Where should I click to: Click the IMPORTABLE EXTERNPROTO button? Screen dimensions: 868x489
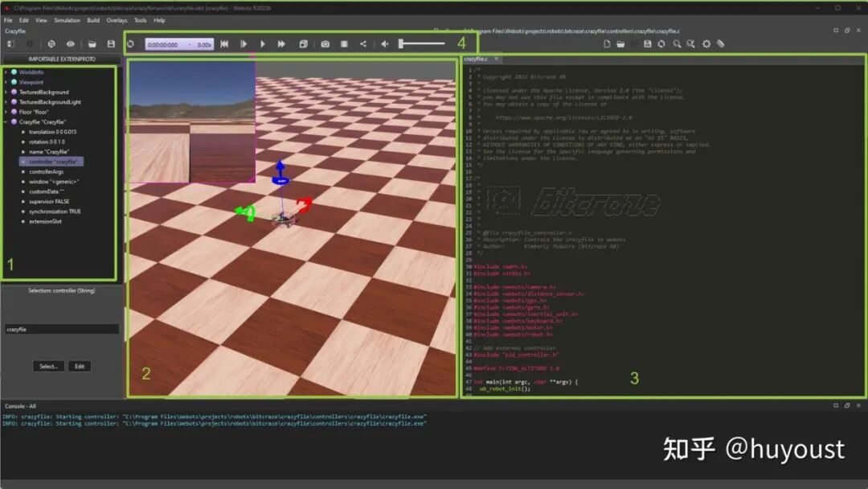pyautogui.click(x=61, y=59)
